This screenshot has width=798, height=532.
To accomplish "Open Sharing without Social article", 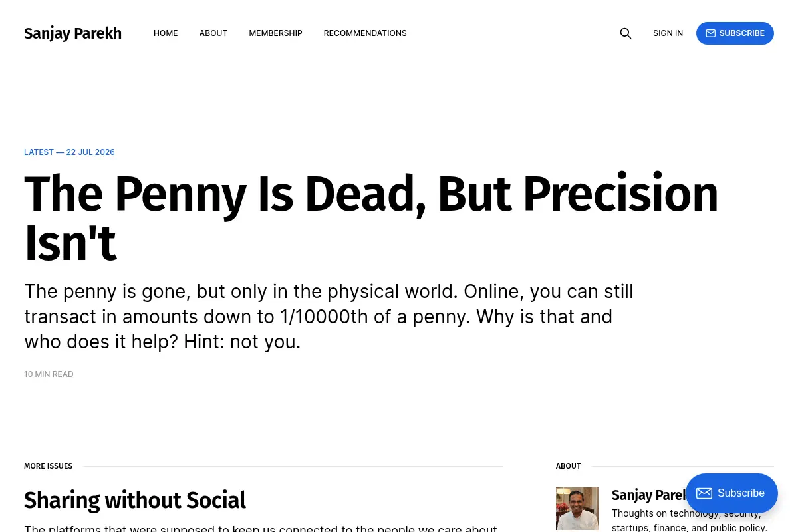I will [135, 500].
